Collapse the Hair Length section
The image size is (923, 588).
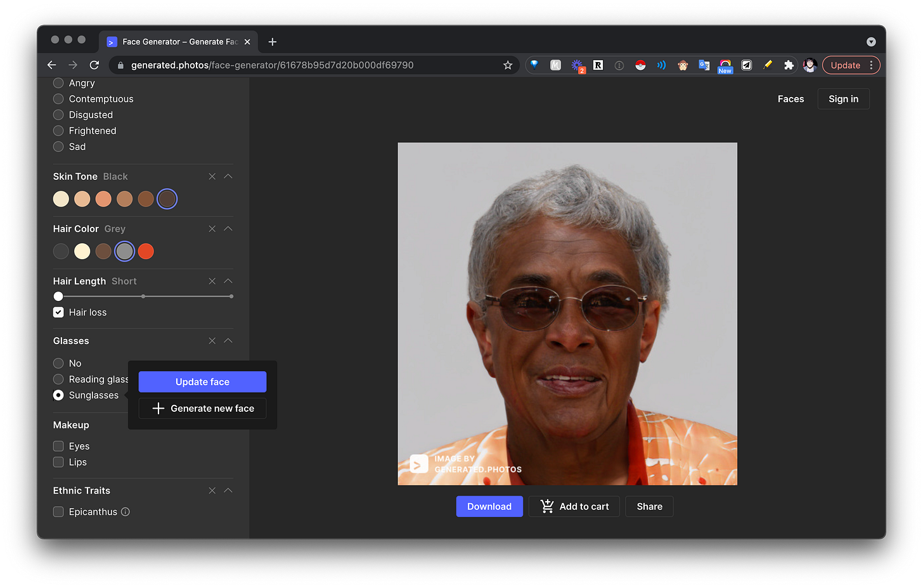[228, 281]
